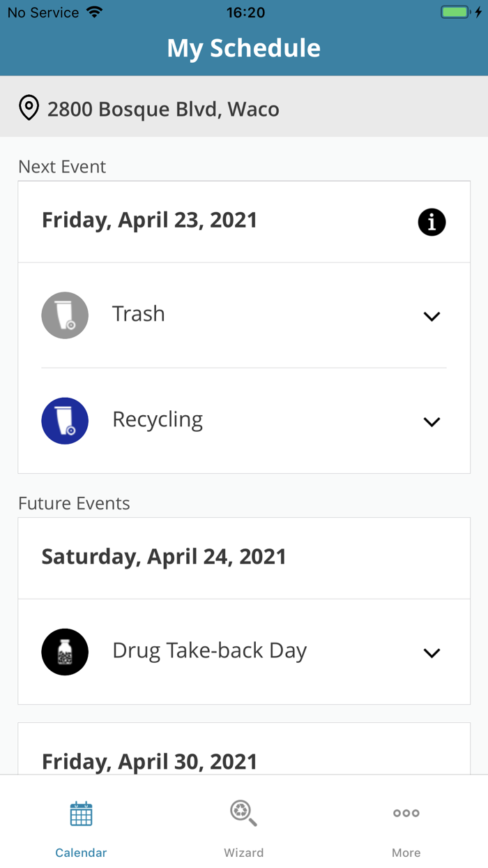Tap the Friday, April 30, 2021 card
This screenshot has width=488, height=868.
[149, 761]
